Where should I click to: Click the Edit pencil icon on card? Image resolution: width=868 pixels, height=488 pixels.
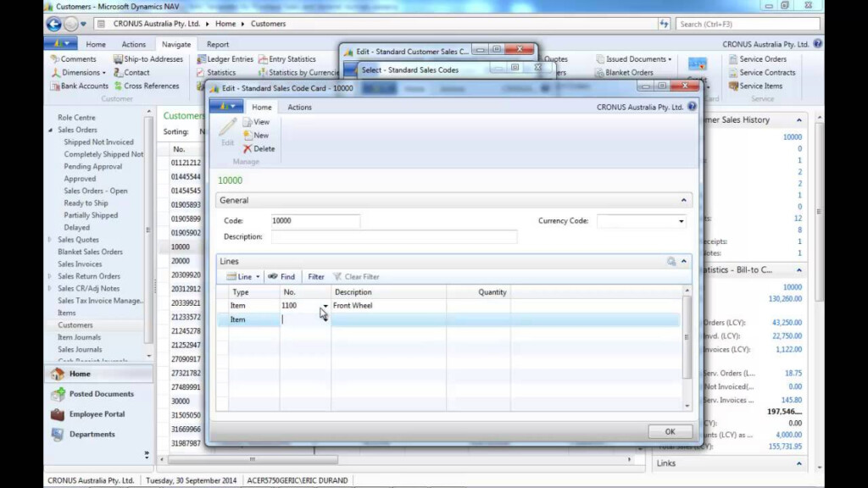(227, 131)
